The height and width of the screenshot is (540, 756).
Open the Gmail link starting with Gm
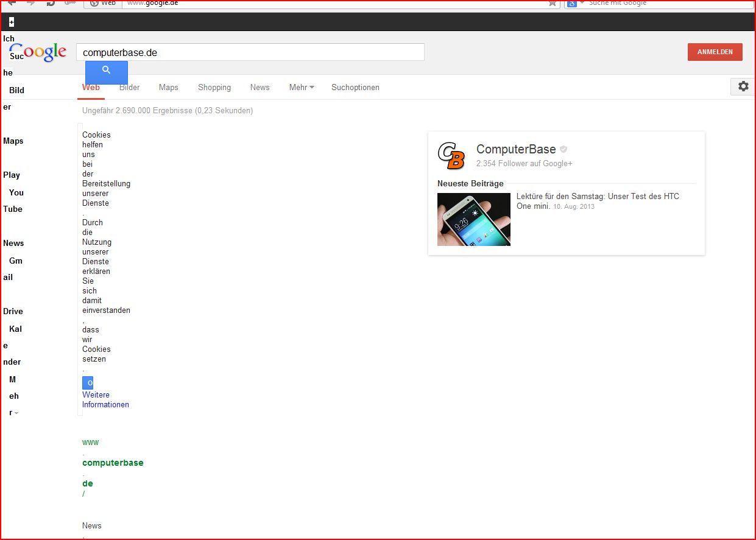click(16, 261)
